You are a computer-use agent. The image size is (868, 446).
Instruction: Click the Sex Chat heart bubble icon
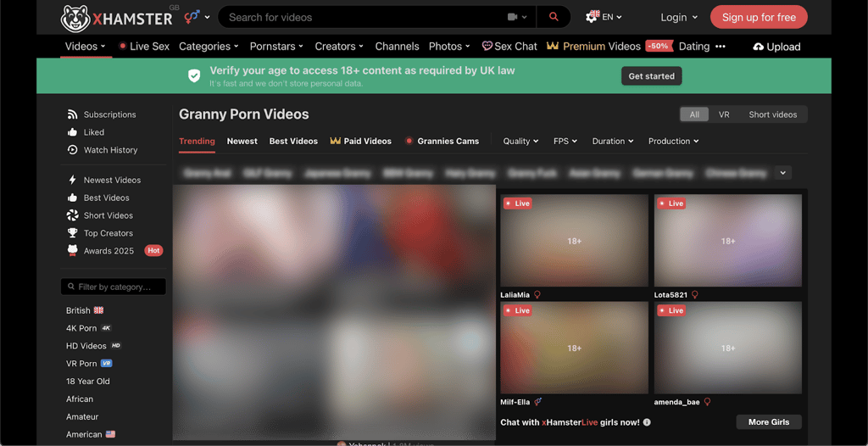coord(487,47)
